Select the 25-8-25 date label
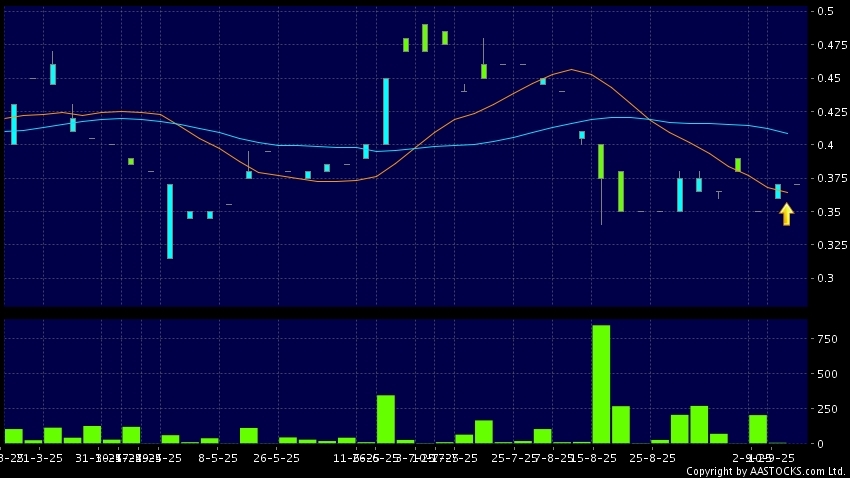This screenshot has height=478, width=850. [652, 458]
